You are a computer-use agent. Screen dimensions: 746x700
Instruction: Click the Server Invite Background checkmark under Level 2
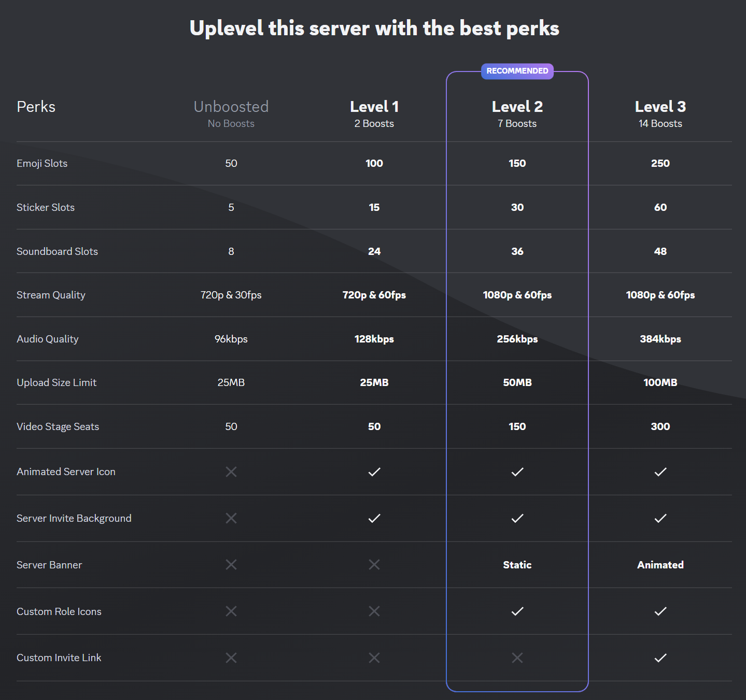517,518
